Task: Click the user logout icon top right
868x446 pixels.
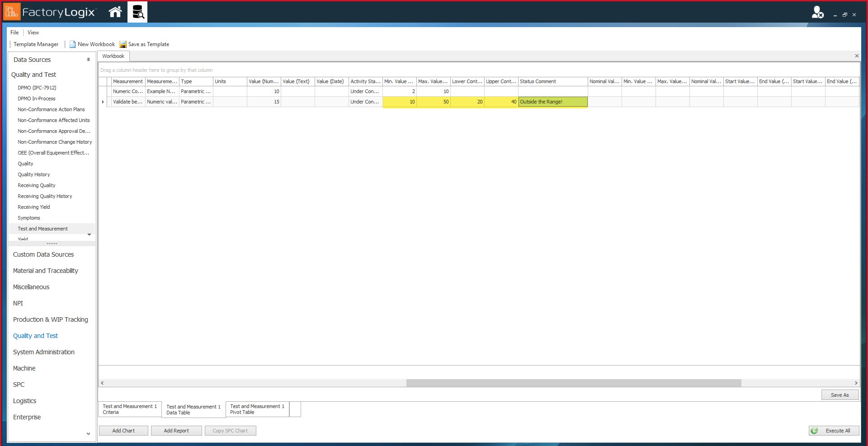Action: point(816,13)
